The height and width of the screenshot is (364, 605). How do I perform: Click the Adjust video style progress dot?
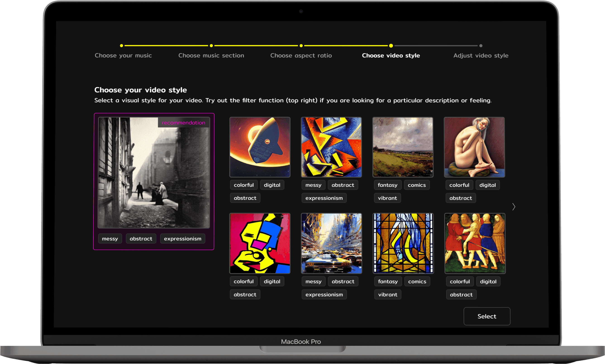click(x=481, y=46)
